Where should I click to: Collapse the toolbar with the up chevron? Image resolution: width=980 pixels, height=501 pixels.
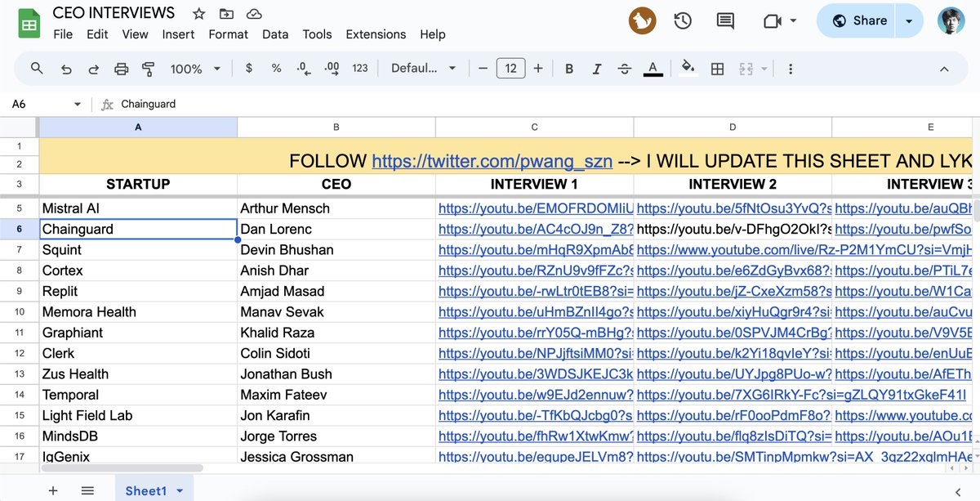pos(945,69)
